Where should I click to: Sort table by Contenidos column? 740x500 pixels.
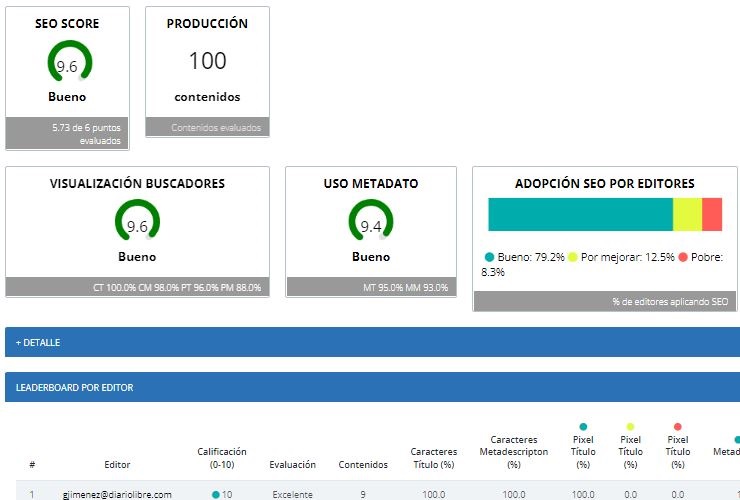(355, 464)
